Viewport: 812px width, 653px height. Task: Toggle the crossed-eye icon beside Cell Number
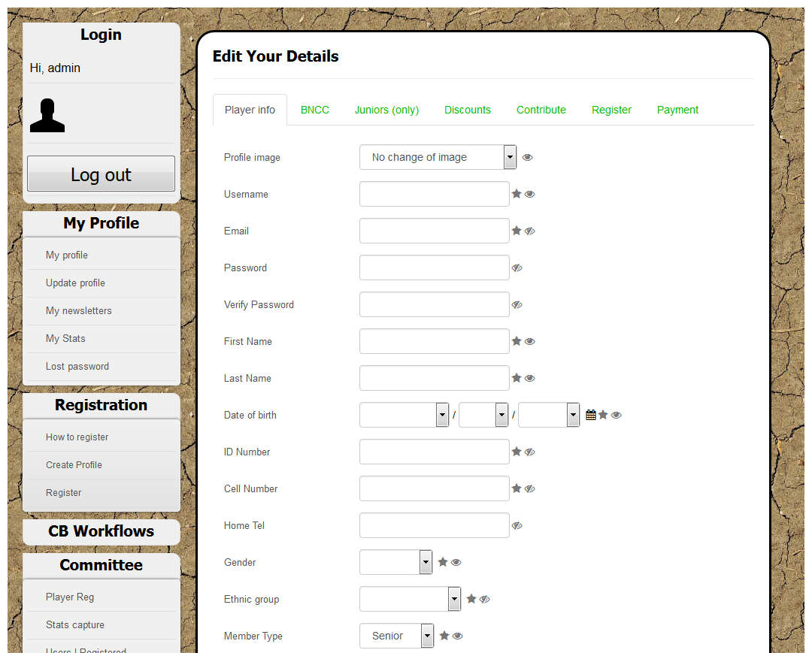tap(530, 488)
